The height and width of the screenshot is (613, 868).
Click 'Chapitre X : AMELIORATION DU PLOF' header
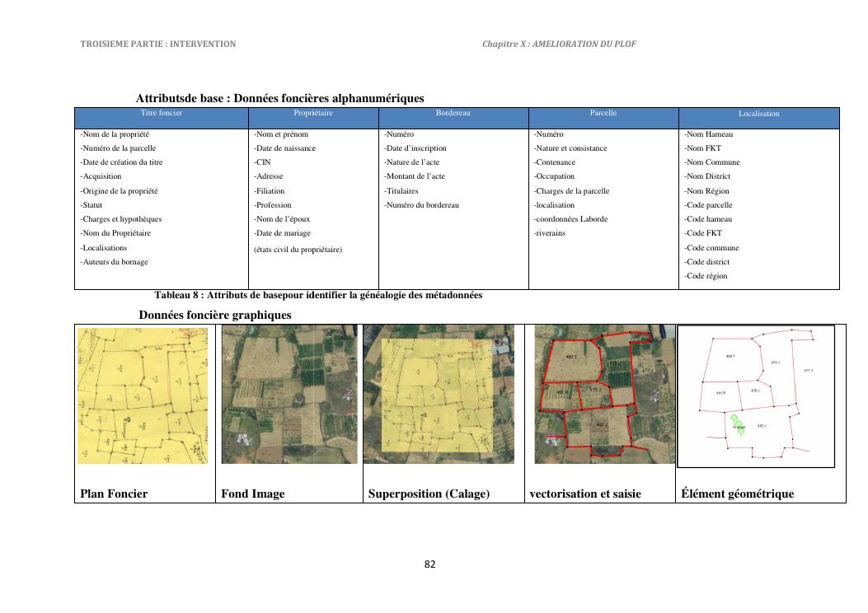tap(559, 44)
